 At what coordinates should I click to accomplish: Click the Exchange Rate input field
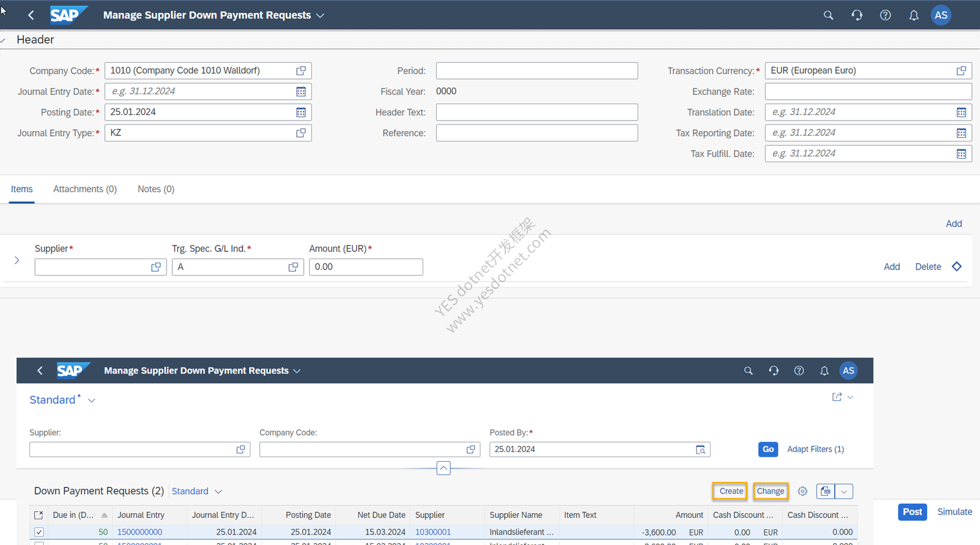[x=868, y=92]
